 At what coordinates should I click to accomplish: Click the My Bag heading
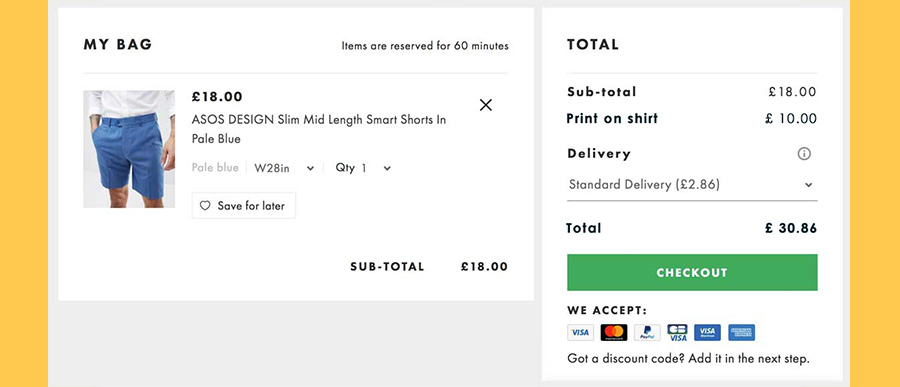(118, 45)
